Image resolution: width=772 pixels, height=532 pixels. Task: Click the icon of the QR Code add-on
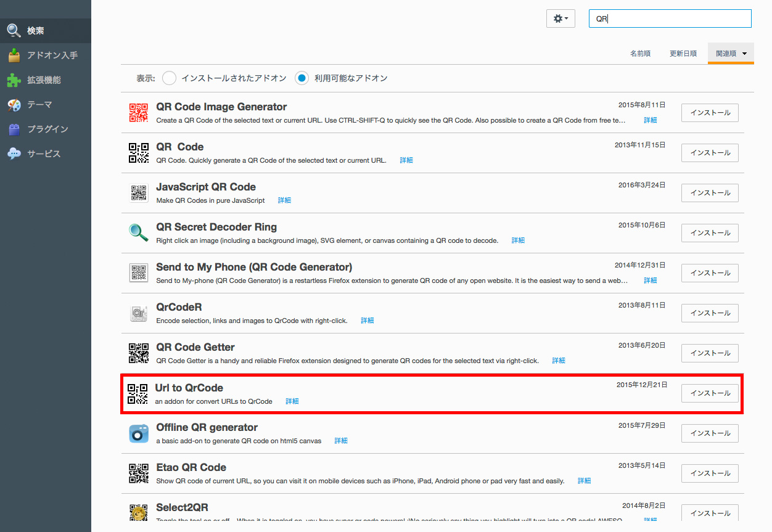[139, 153]
